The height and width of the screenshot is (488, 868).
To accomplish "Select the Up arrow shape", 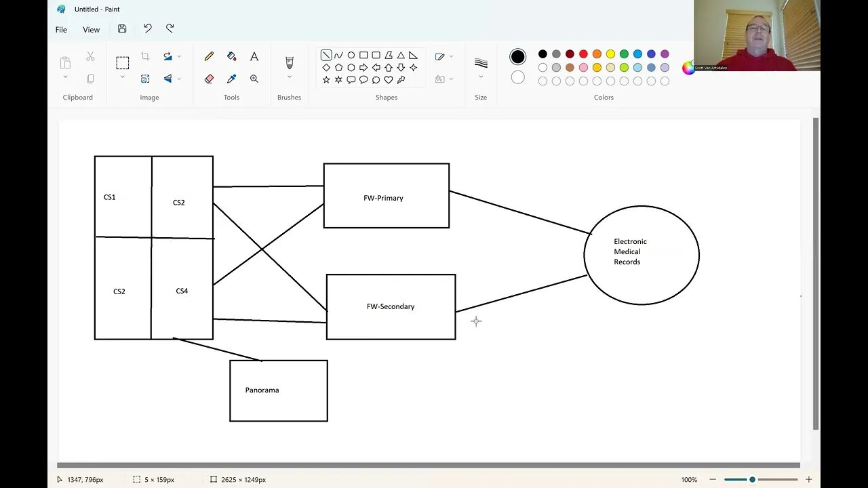I will 389,67.
